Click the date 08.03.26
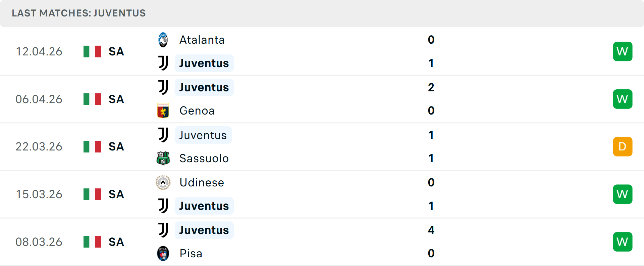 tap(39, 241)
